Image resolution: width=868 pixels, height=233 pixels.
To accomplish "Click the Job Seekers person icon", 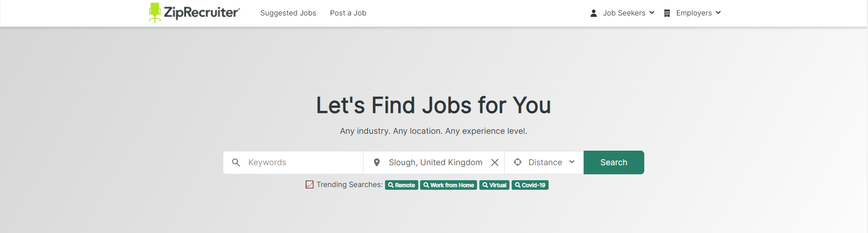I will tap(594, 13).
